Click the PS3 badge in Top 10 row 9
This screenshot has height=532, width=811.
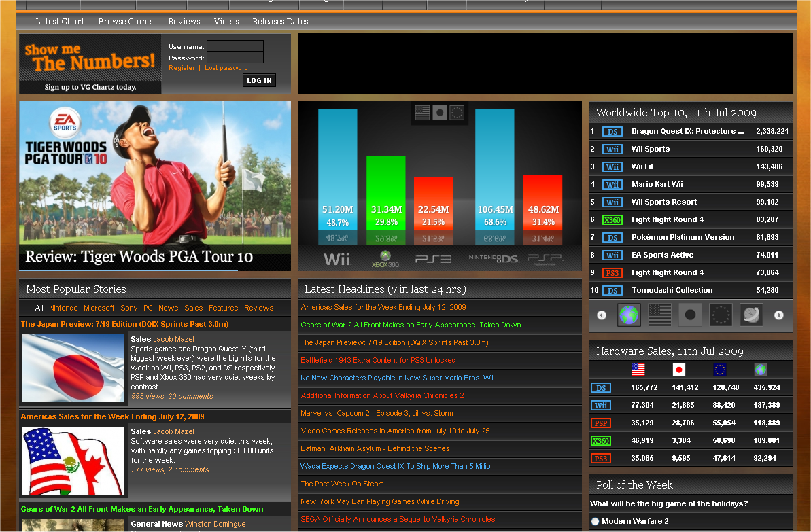click(612, 273)
